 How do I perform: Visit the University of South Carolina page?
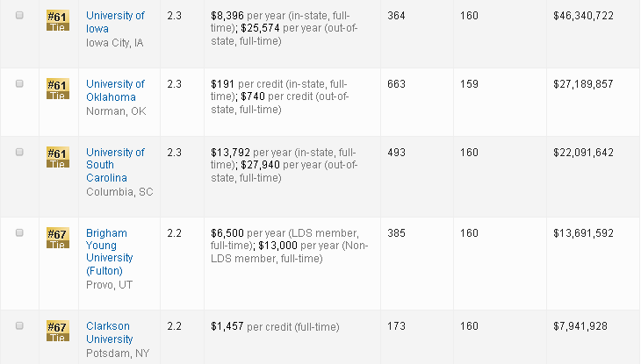click(115, 165)
